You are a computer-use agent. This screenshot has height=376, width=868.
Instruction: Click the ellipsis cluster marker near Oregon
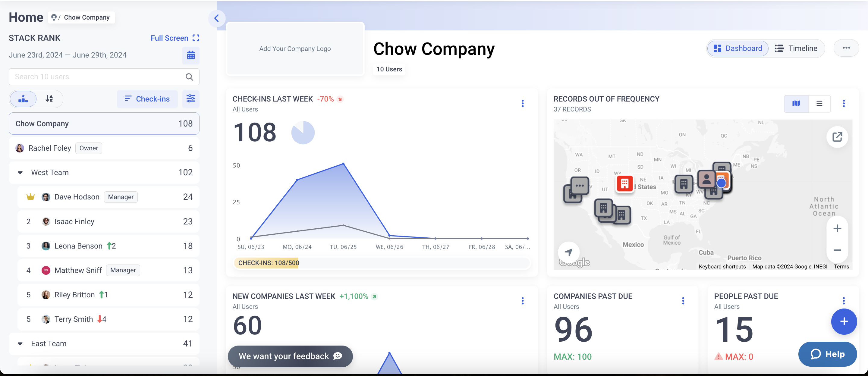click(580, 186)
